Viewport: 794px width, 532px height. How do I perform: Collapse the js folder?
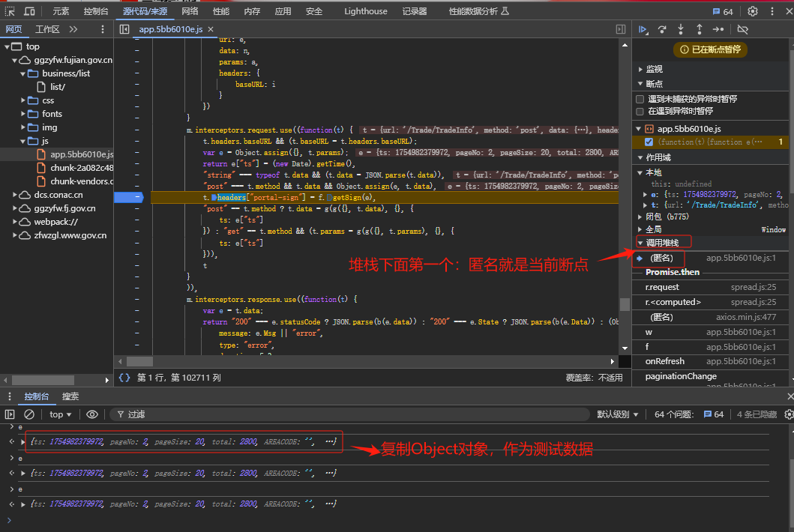[22, 141]
